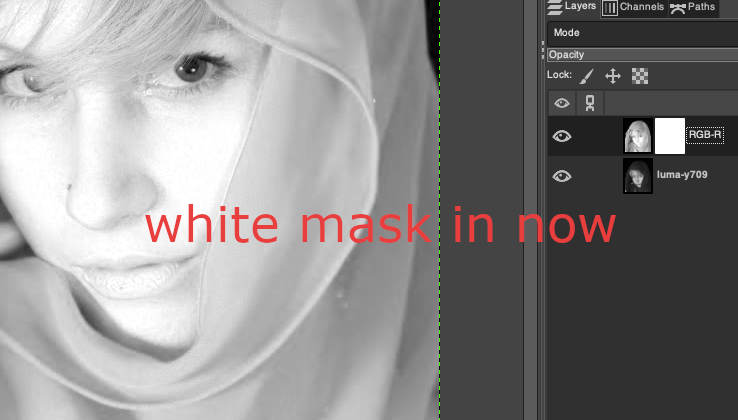Viewport: 738px width, 420px height.
Task: Switch to the Layers tab
Action: pyautogui.click(x=572, y=8)
